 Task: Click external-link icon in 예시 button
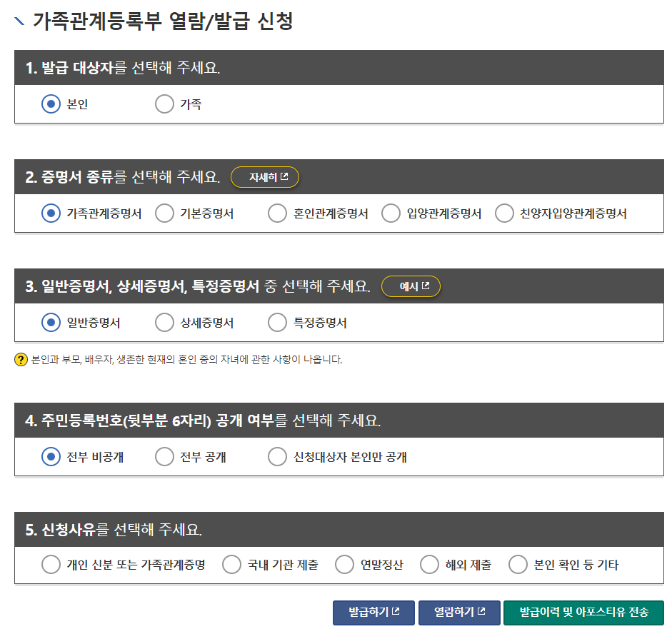(x=426, y=286)
